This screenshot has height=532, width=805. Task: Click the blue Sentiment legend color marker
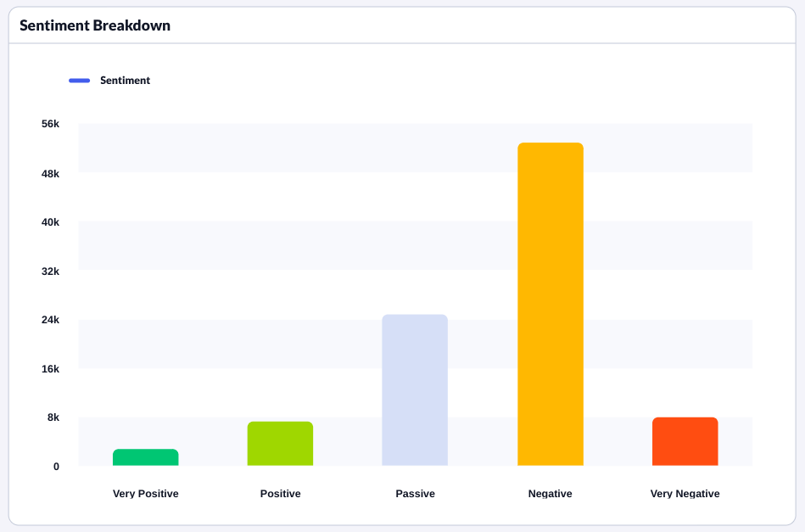(x=80, y=81)
